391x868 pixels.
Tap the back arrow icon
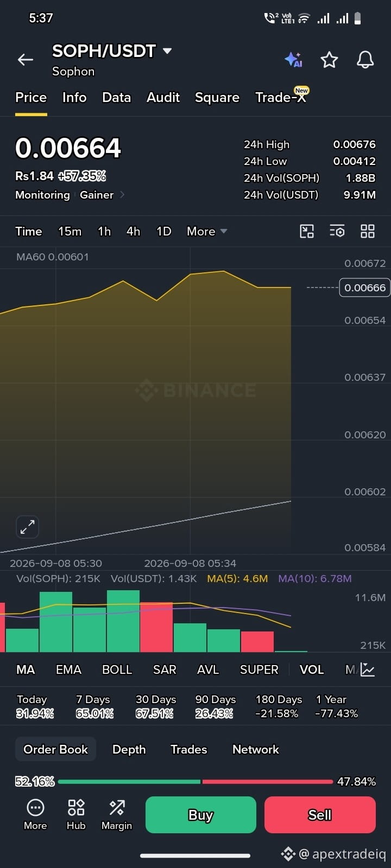pyautogui.click(x=26, y=60)
